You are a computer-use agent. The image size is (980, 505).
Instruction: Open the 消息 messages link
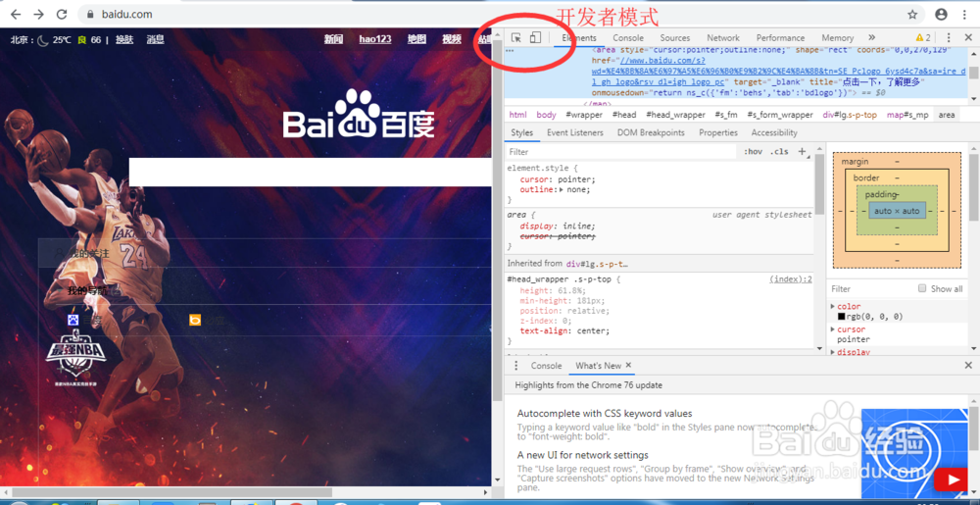[155, 39]
